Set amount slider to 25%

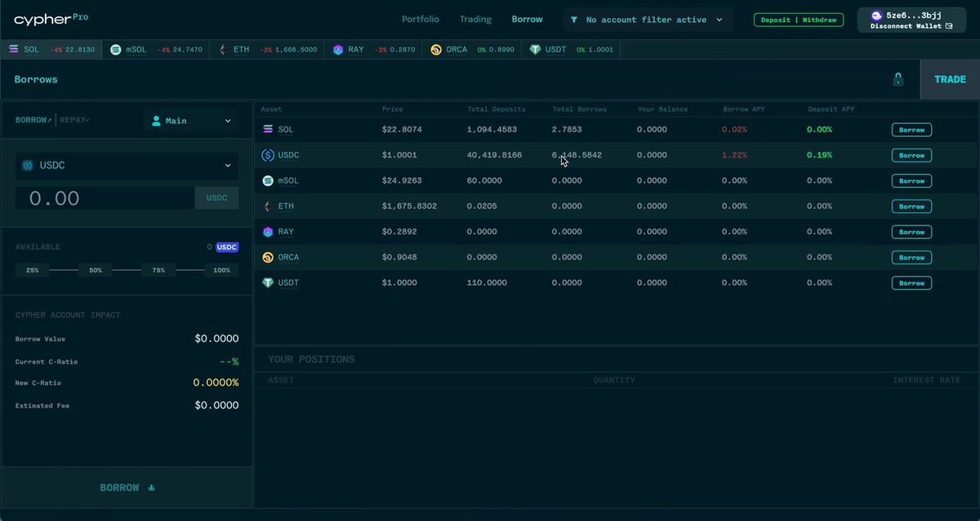point(33,269)
